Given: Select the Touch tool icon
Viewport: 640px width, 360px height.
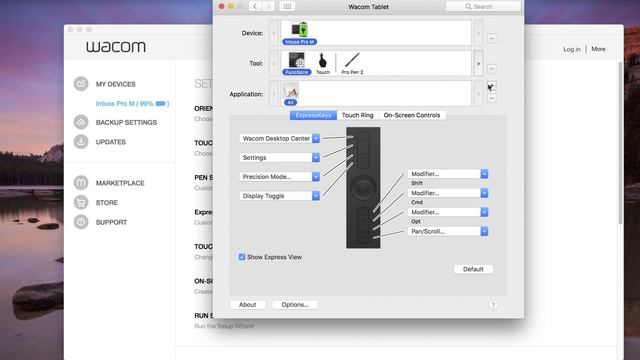Looking at the screenshot, I should [x=322, y=63].
